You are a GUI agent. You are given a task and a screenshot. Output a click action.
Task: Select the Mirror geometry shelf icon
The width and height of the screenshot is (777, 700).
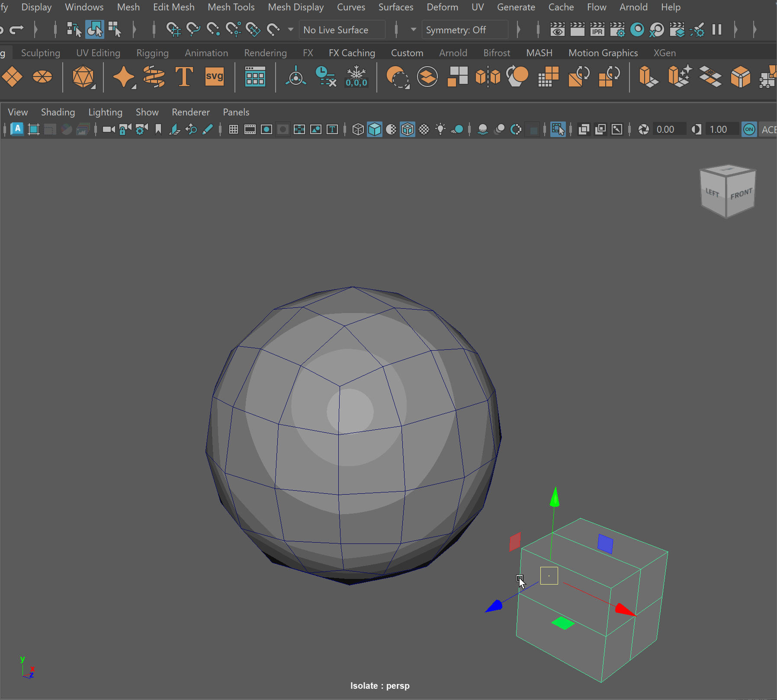coord(488,77)
